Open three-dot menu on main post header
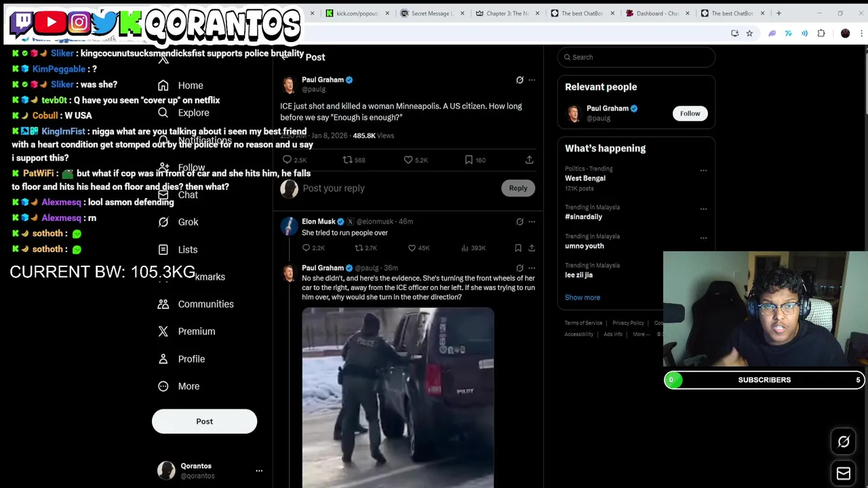Image resolution: width=868 pixels, height=488 pixels. 532,80
